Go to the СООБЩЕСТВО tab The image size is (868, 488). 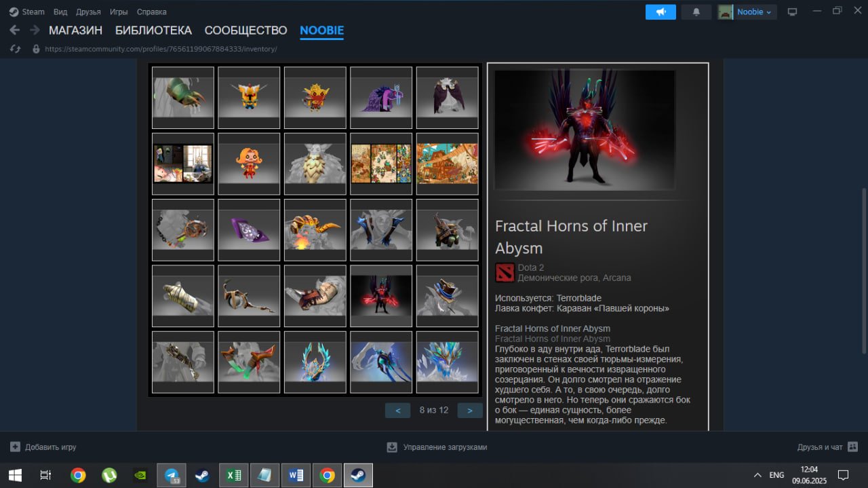pyautogui.click(x=246, y=31)
